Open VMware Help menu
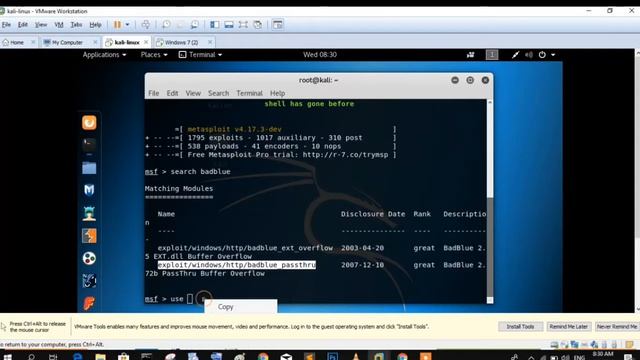Image resolution: width=640 pixels, height=360 pixels. pos(95,25)
